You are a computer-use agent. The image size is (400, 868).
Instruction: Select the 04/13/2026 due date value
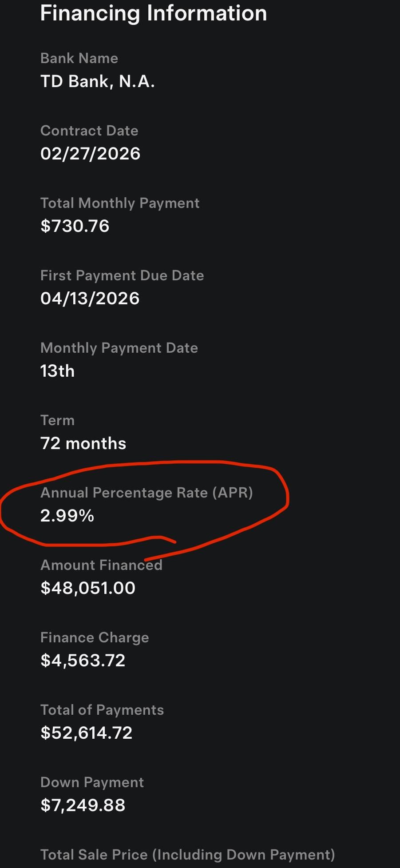click(x=90, y=299)
